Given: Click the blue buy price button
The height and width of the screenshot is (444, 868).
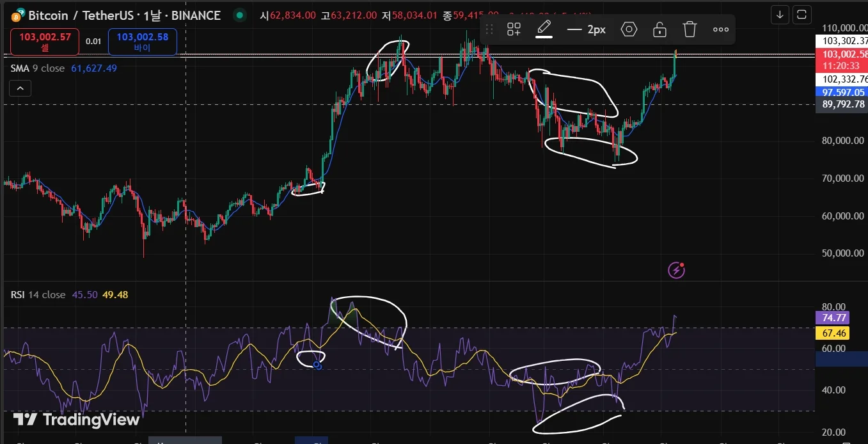Looking at the screenshot, I should pos(143,42).
